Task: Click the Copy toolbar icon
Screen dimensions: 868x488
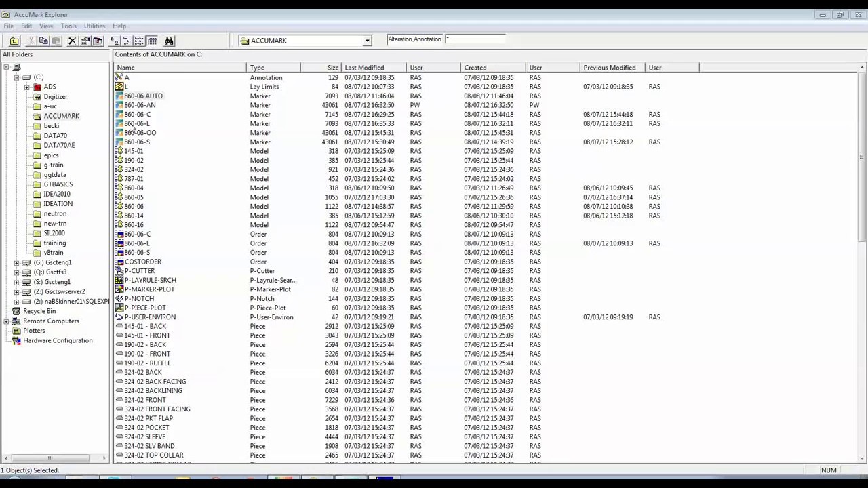Action: pos(43,41)
